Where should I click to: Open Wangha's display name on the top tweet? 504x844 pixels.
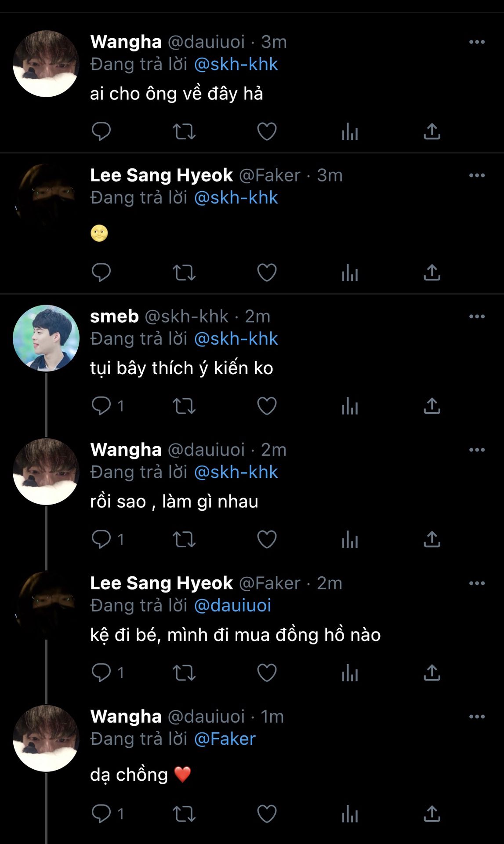pos(126,42)
